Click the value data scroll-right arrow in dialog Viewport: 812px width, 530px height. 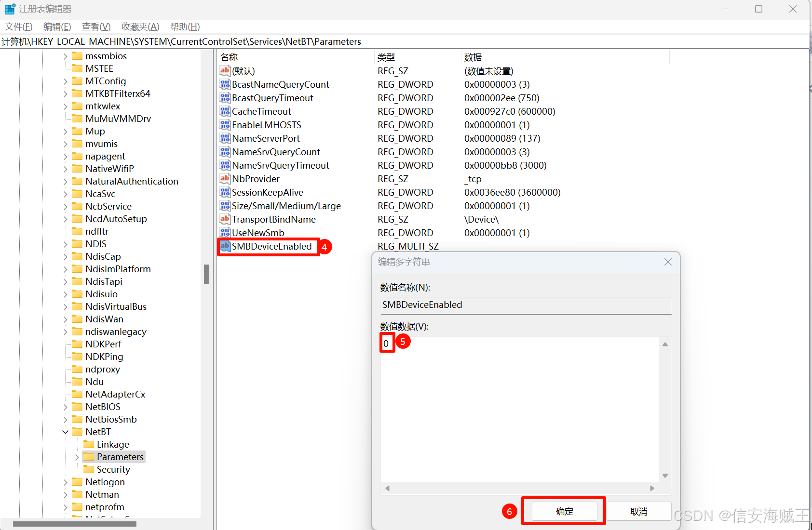click(652, 488)
